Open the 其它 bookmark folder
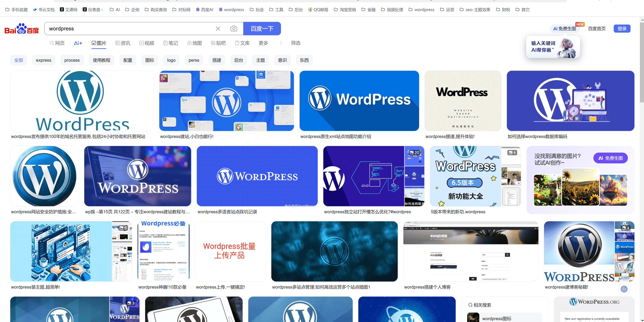Viewport: 644px width, 322px height. coord(523,10)
